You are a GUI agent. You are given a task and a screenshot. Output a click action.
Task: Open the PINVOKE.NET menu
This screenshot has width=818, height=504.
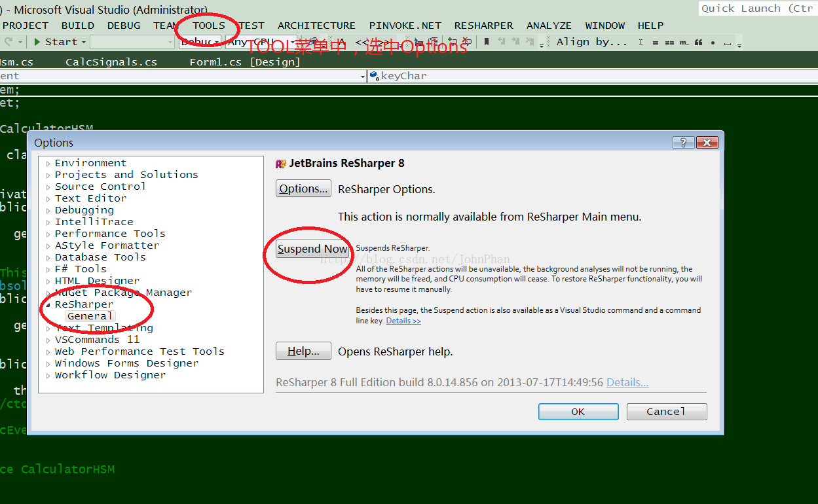(x=405, y=26)
